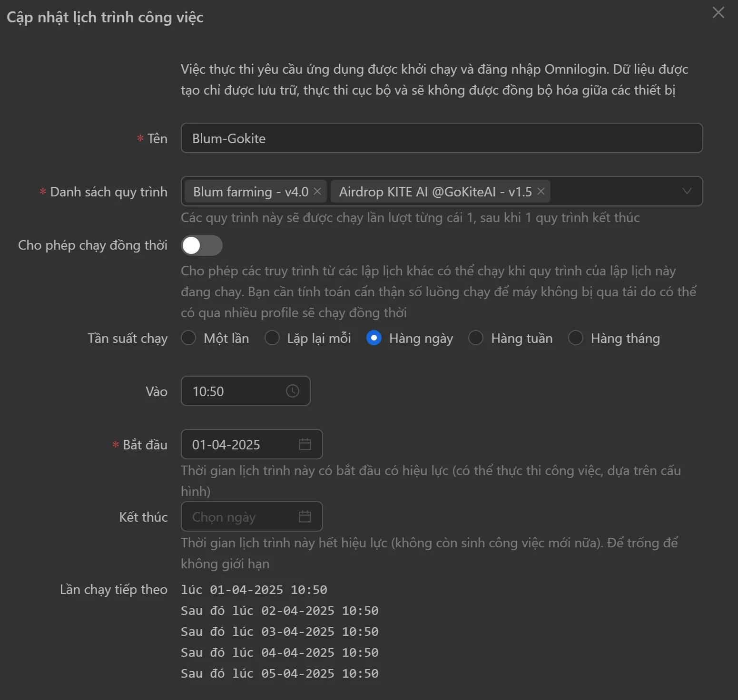Click the clock icon in time field
This screenshot has width=738, height=700.
coord(293,391)
